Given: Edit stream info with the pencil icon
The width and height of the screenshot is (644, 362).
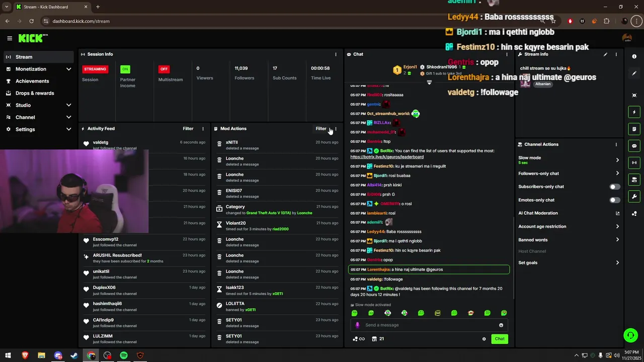Looking at the screenshot, I should (605, 54).
